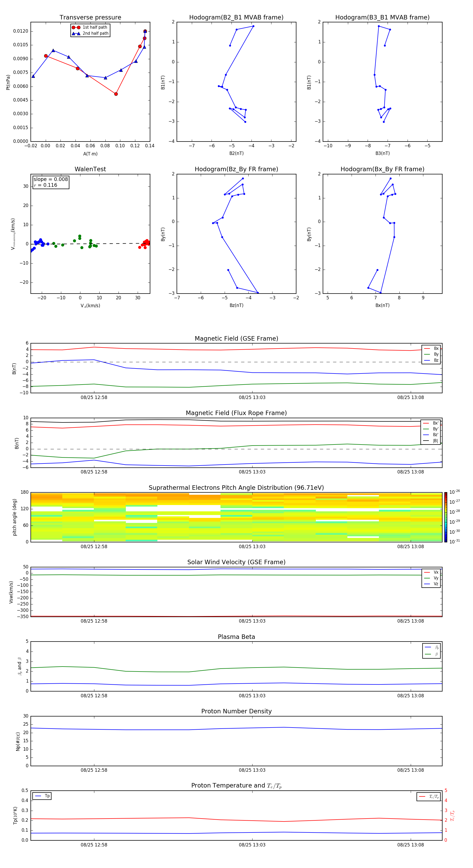Image resolution: width=473 pixels, height=868 pixels.
Task: Click '08/25 13:08' under the temperature plot
Action: tap(410, 845)
